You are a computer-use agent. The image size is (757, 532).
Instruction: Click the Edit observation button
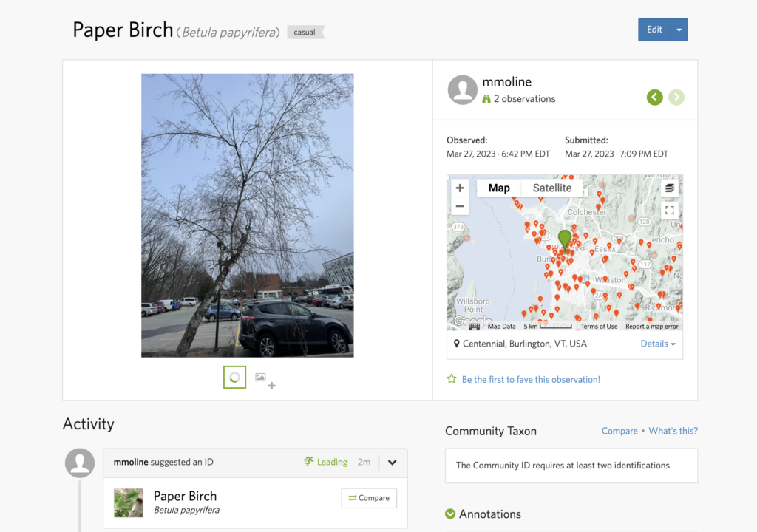(654, 30)
